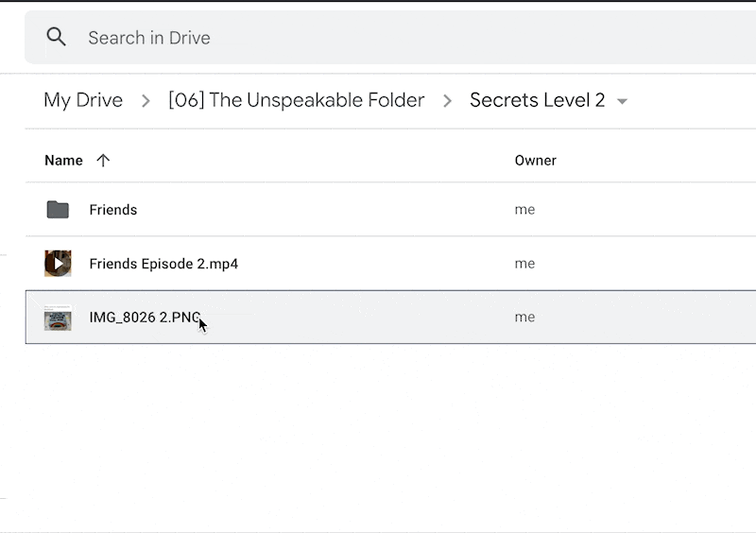Sort by the Name column header

(x=63, y=161)
